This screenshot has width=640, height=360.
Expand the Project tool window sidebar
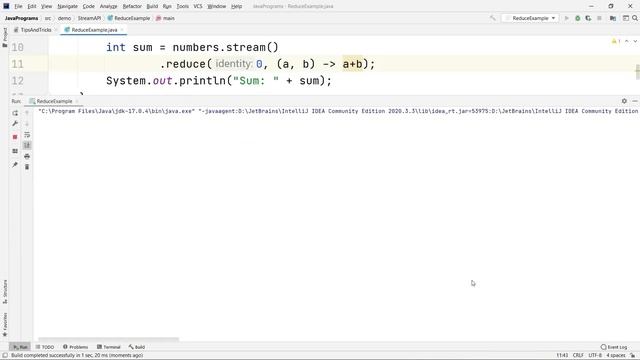pyautogui.click(x=4, y=37)
